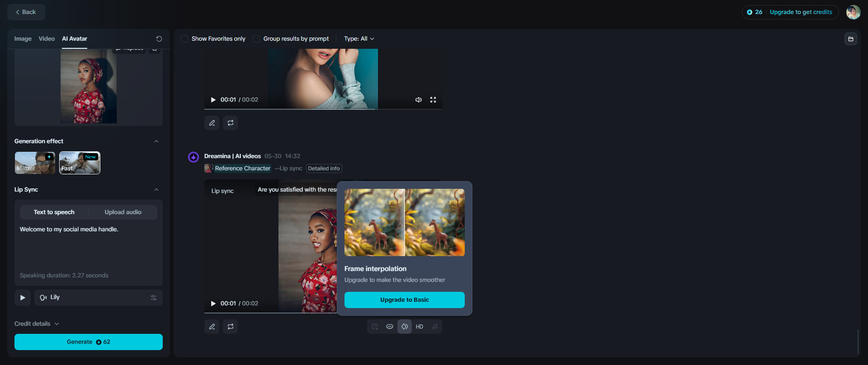Click Upgrade to Basic button
Image resolution: width=868 pixels, height=365 pixels.
405,300
